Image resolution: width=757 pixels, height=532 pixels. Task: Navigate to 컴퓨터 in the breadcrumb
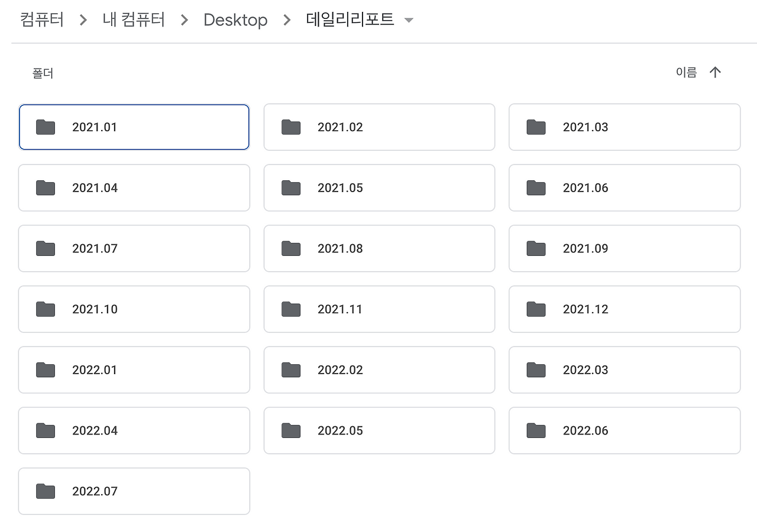click(41, 20)
